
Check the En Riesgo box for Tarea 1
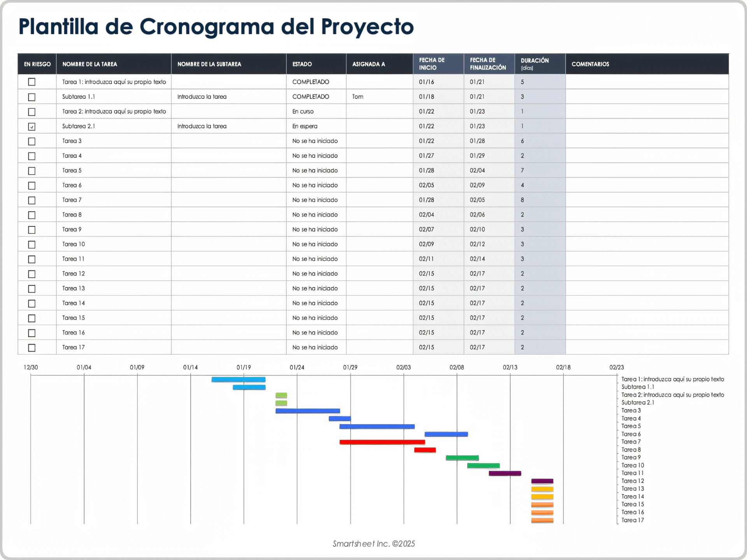pyautogui.click(x=32, y=82)
